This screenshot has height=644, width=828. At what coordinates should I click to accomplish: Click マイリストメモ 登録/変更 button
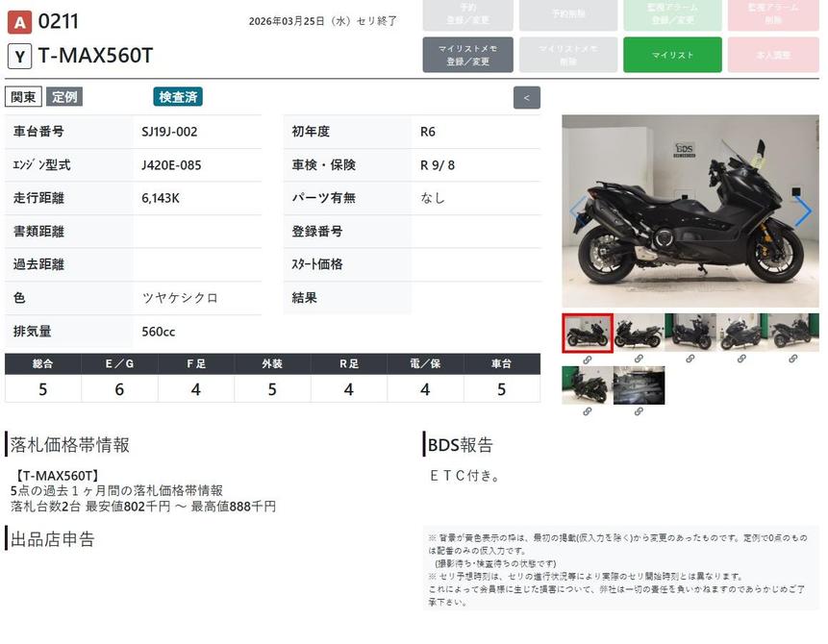pyautogui.click(x=467, y=55)
